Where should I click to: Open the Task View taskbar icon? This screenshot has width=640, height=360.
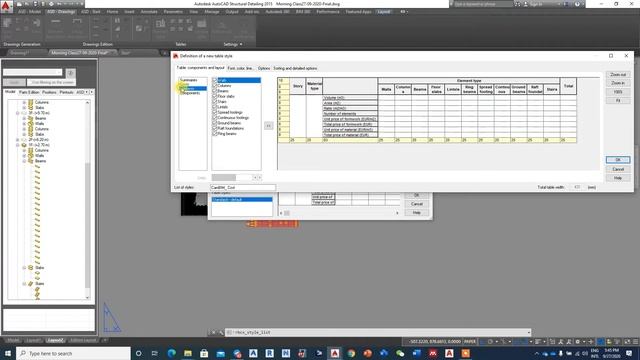point(155,353)
